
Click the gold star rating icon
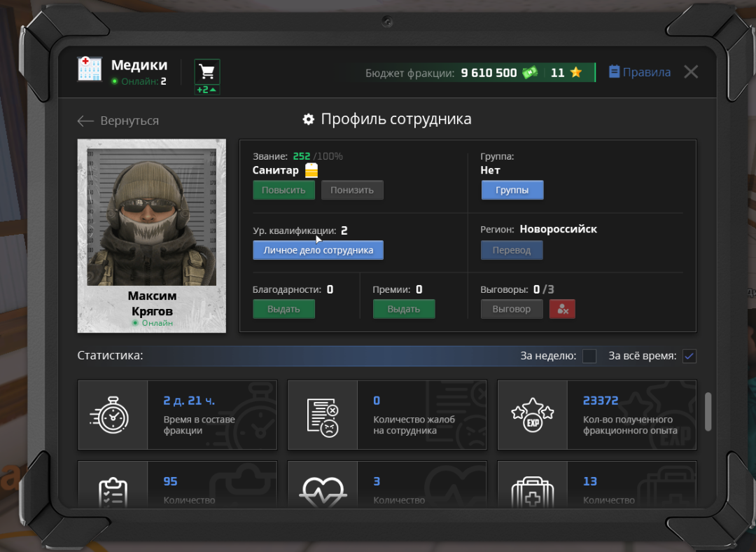pyautogui.click(x=576, y=73)
